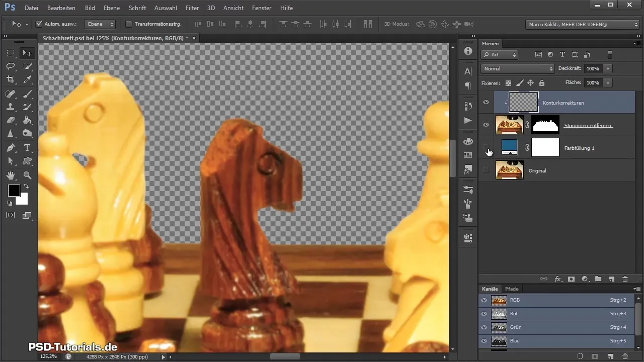Lock all layer attributes icon
Viewport: 644px width, 362px height.
(541, 83)
